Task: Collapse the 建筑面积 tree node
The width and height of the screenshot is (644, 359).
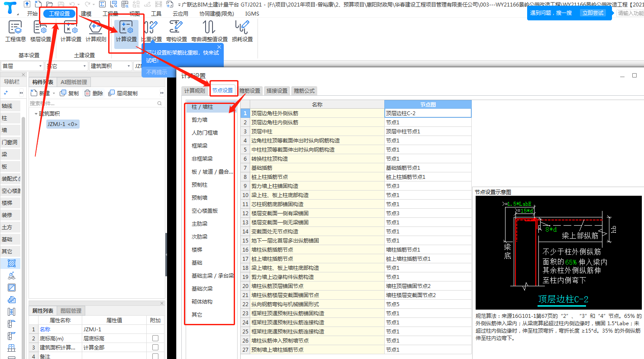Action: 36,114
